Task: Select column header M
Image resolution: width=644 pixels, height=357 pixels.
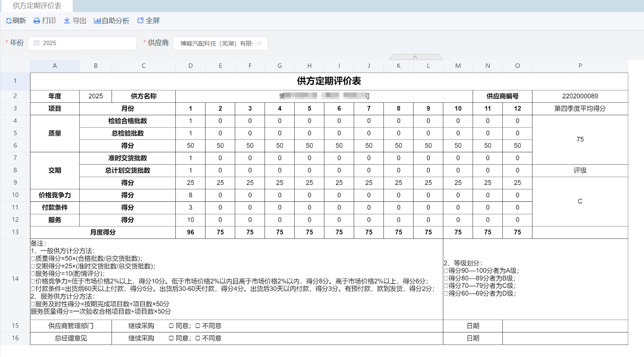Action: coord(458,66)
